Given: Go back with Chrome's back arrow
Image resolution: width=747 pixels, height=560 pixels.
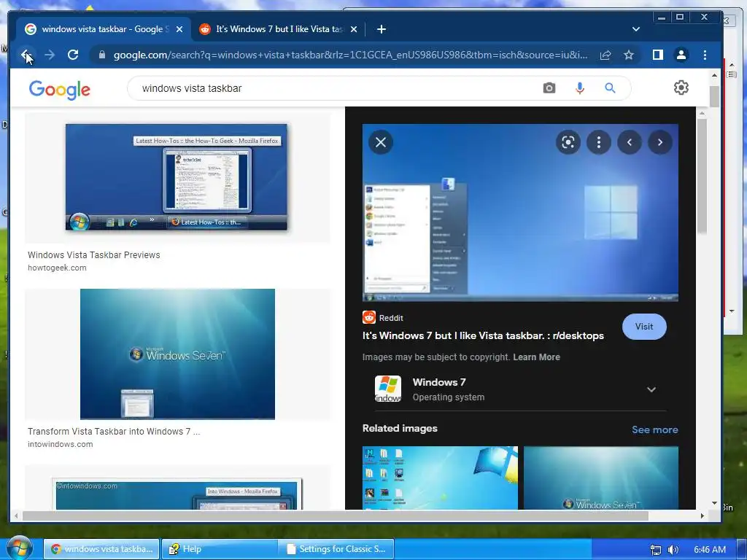Looking at the screenshot, I should (26, 55).
